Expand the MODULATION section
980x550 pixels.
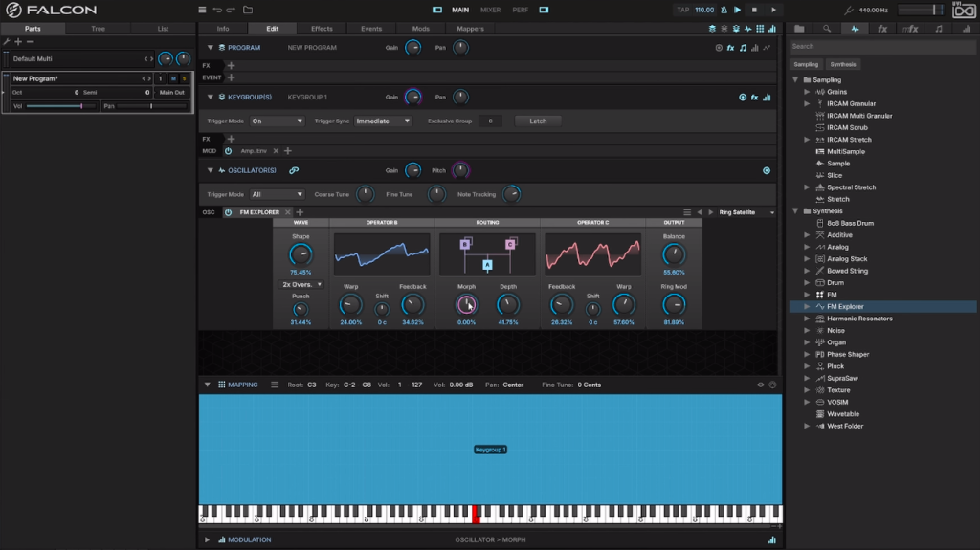[x=207, y=540]
